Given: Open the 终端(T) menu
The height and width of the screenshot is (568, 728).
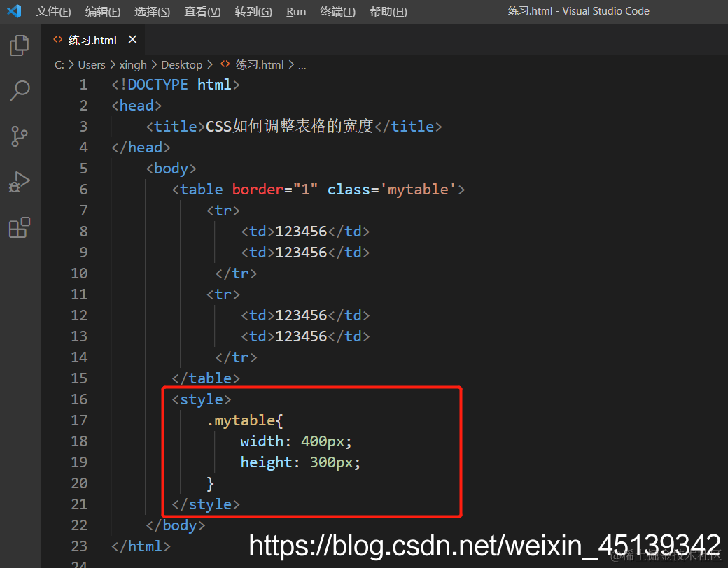Looking at the screenshot, I should click(337, 11).
